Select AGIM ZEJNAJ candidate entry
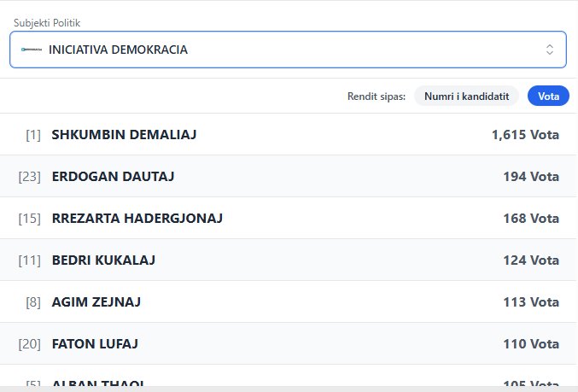578x392 pixels. [96, 301]
